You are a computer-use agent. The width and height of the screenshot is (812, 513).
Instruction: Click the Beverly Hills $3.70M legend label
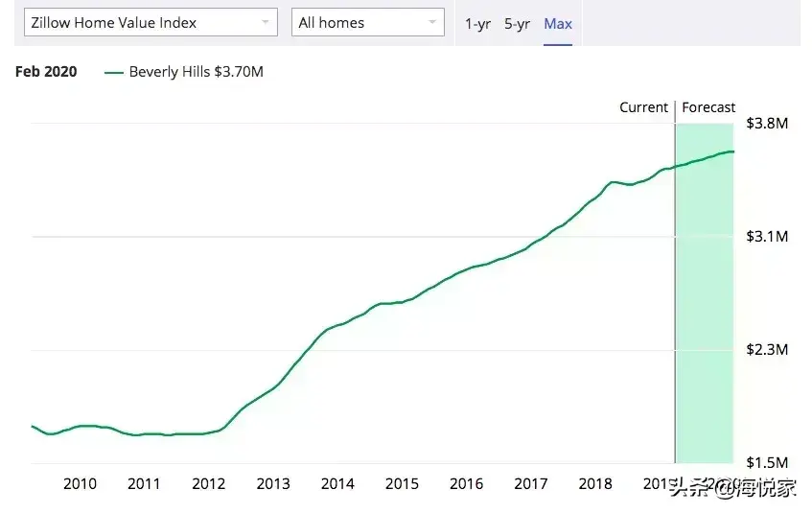coord(196,73)
